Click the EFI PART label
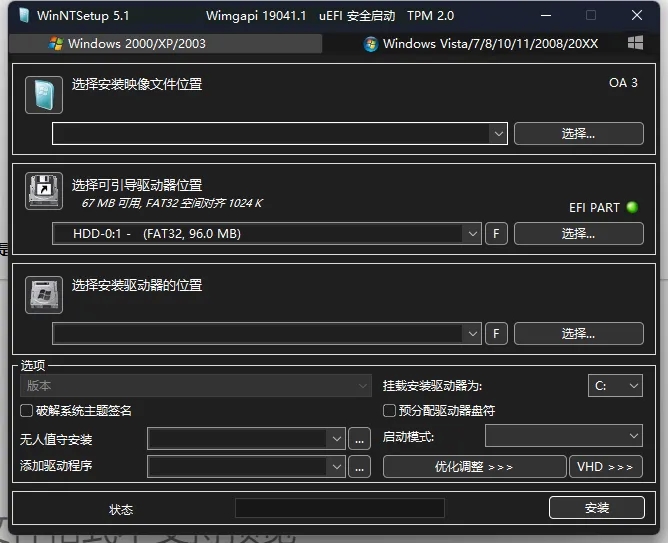Screen dimensions: 668x543 [594, 207]
